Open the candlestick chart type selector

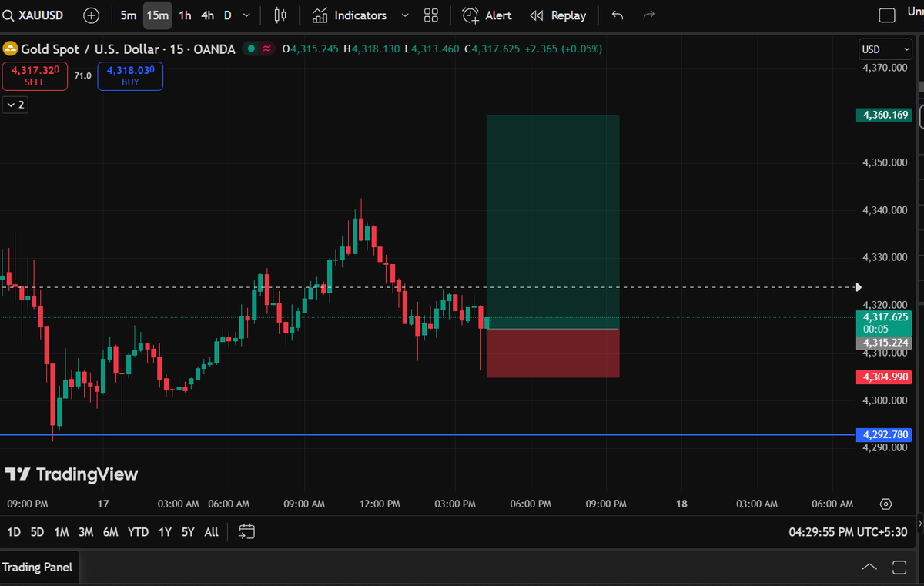(x=280, y=15)
